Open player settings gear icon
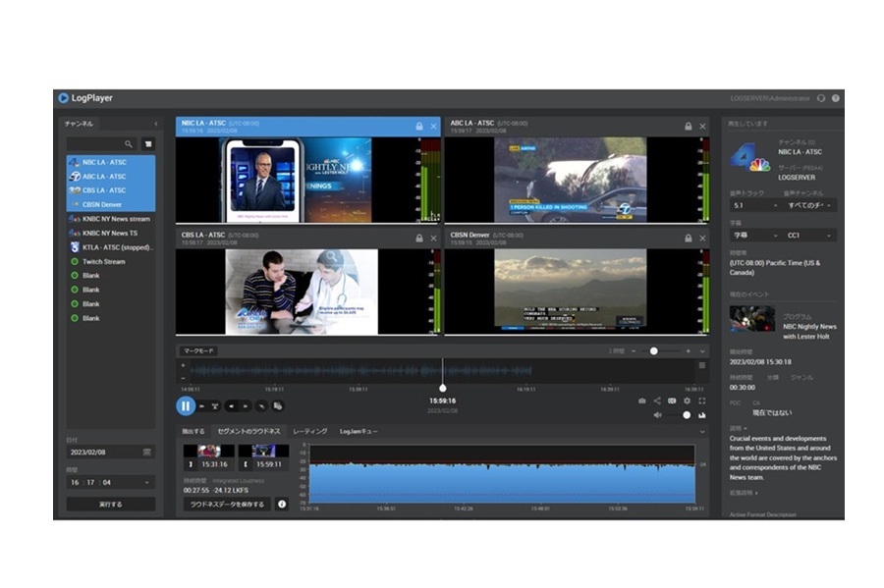The width and height of the screenshot is (884, 588). (x=687, y=401)
